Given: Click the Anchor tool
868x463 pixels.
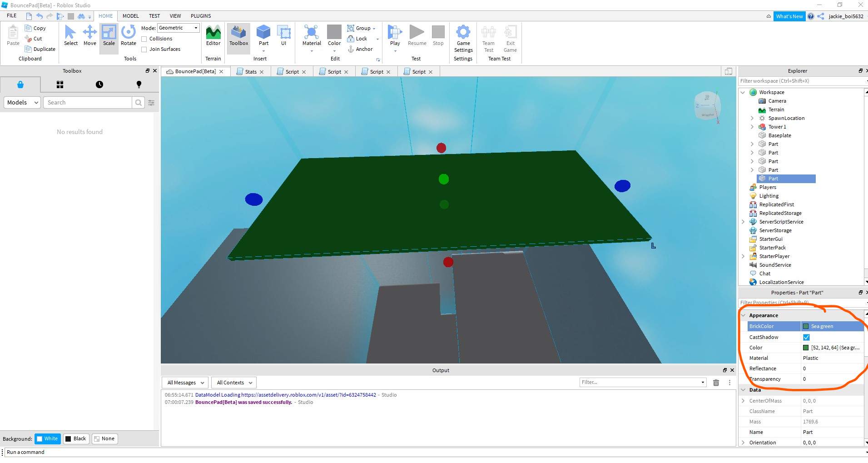Looking at the screenshot, I should pos(360,49).
